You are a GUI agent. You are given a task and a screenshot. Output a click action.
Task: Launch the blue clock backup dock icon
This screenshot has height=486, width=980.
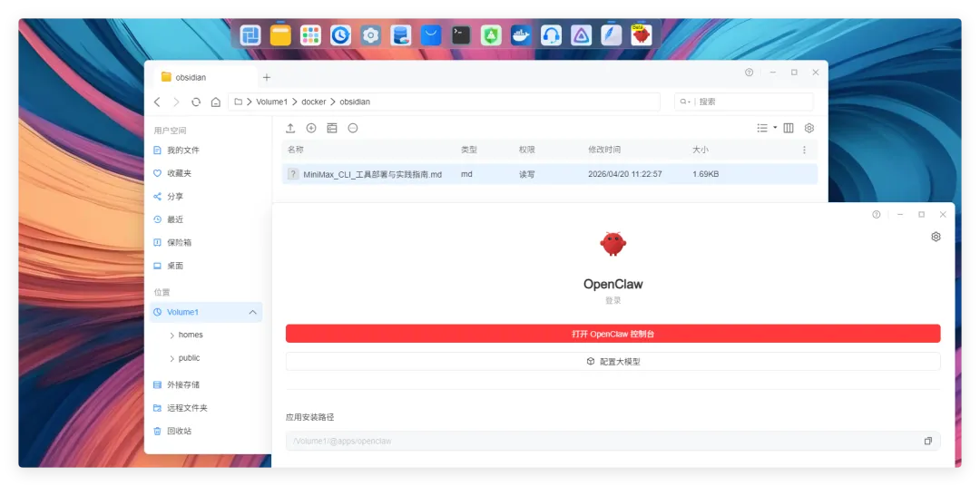(340, 35)
